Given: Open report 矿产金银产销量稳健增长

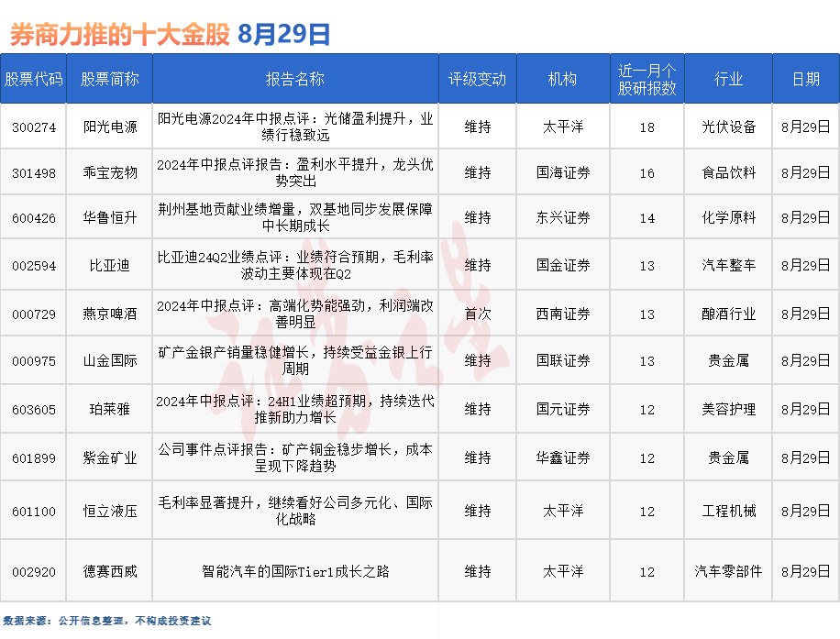Looking at the screenshot, I should point(295,360).
